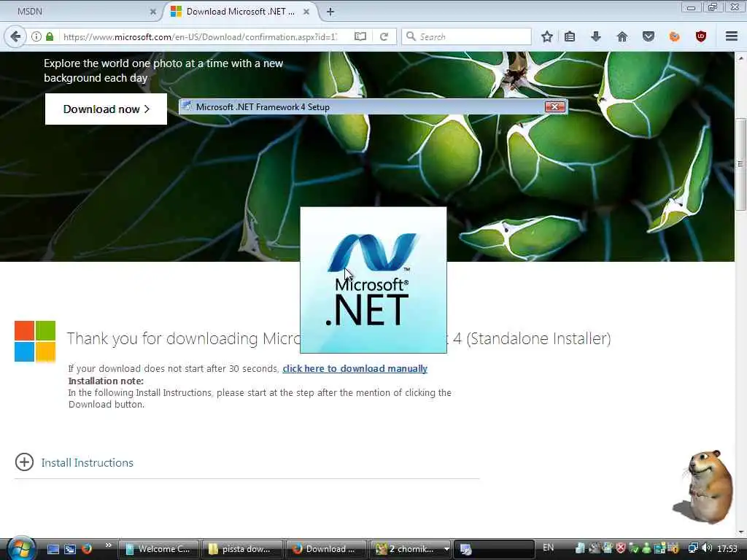Viewport: 747px width, 560px height.
Task: Click the orange extension icon in toolbar
Action: [675, 36]
